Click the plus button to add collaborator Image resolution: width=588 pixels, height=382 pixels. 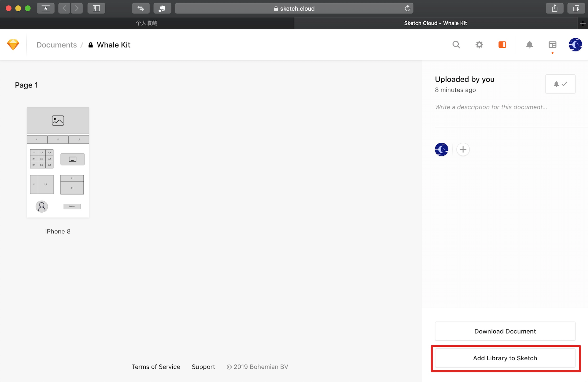tap(463, 149)
